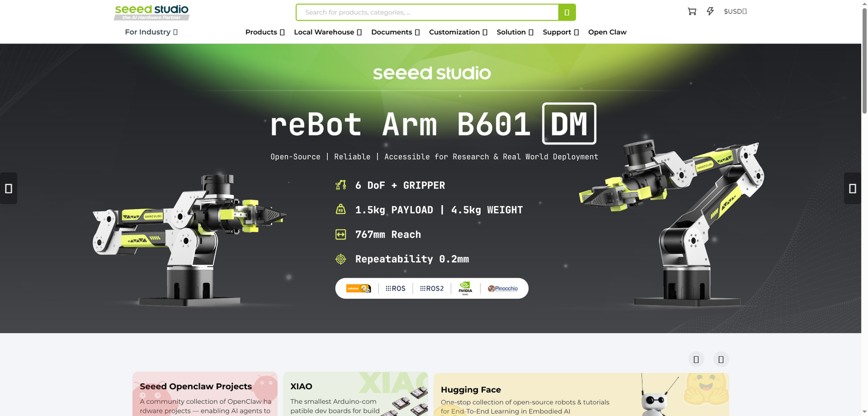Click the Seeed Studio logo in header
The width and height of the screenshot is (868, 416).
coord(152,12)
